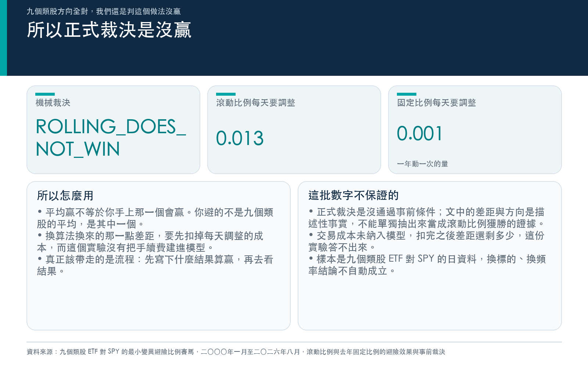588x368 pixels.
Task: Click the card label 機械裁決
Action: point(53,103)
